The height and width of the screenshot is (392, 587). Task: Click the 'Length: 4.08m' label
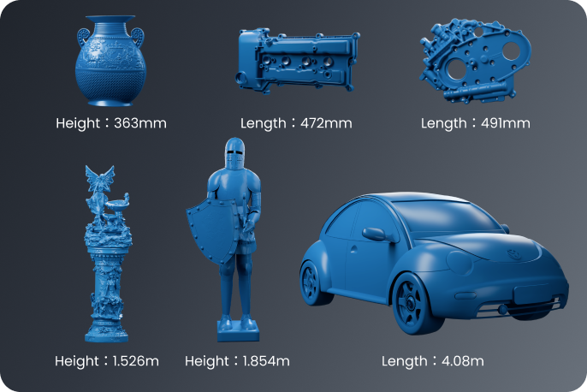coord(433,361)
